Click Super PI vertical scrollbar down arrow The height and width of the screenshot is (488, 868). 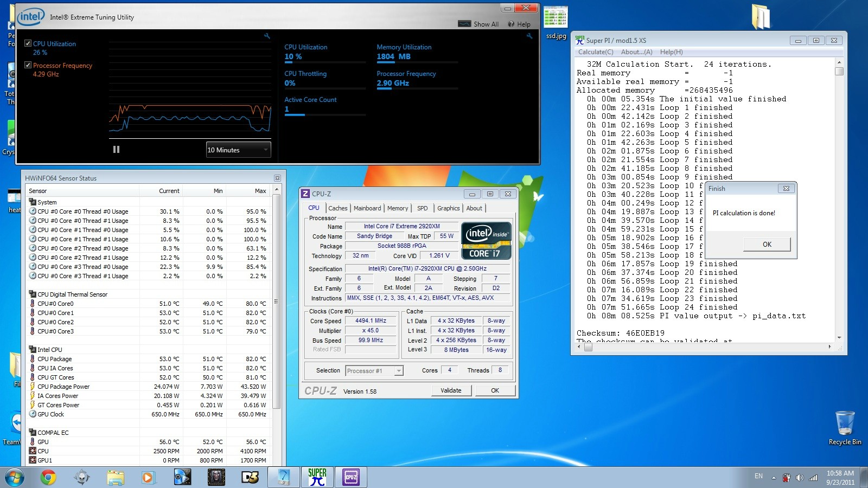tap(839, 337)
